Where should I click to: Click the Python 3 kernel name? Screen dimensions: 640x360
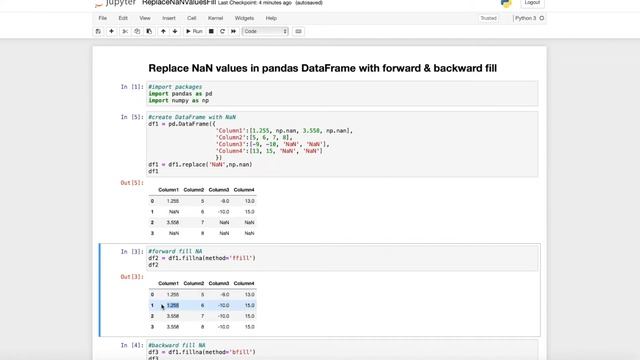(x=526, y=18)
